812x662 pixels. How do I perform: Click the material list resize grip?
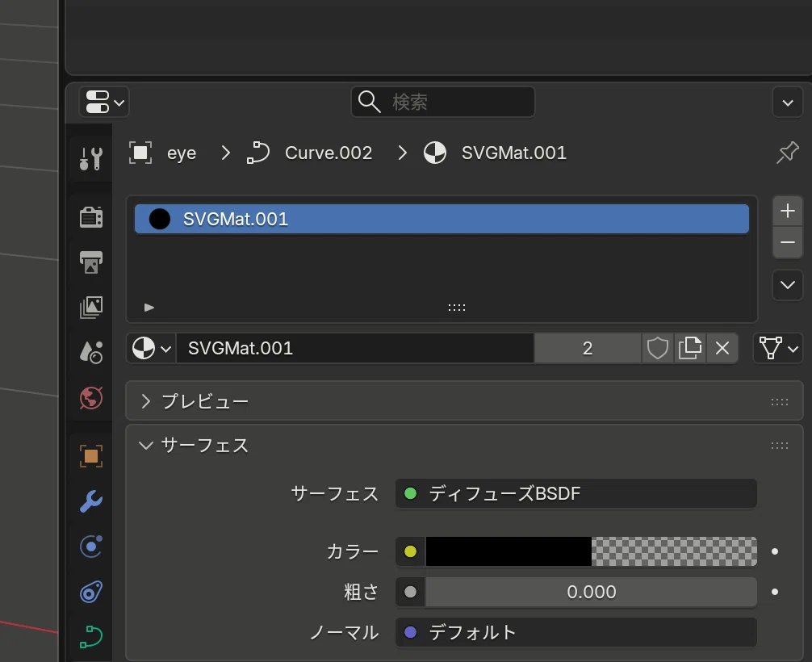coord(457,308)
